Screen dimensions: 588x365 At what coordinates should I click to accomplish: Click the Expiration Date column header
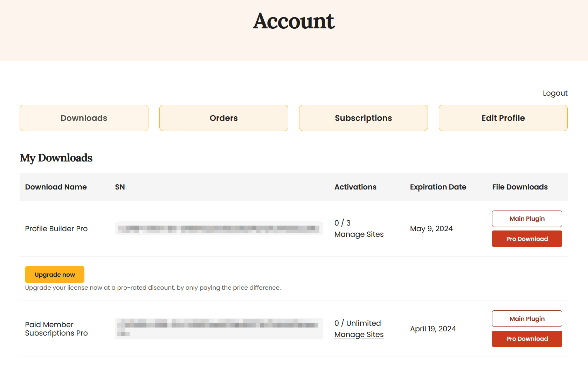point(438,187)
